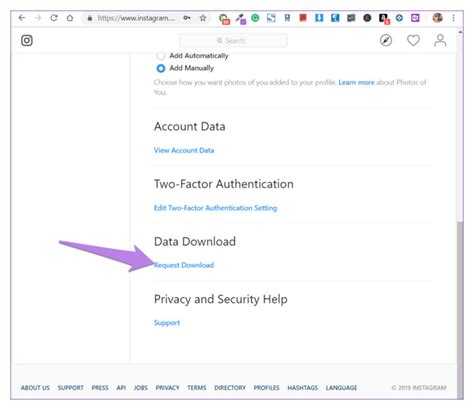The height and width of the screenshot is (410, 474).
Task: Click the View Account Data link
Action: coord(184,150)
